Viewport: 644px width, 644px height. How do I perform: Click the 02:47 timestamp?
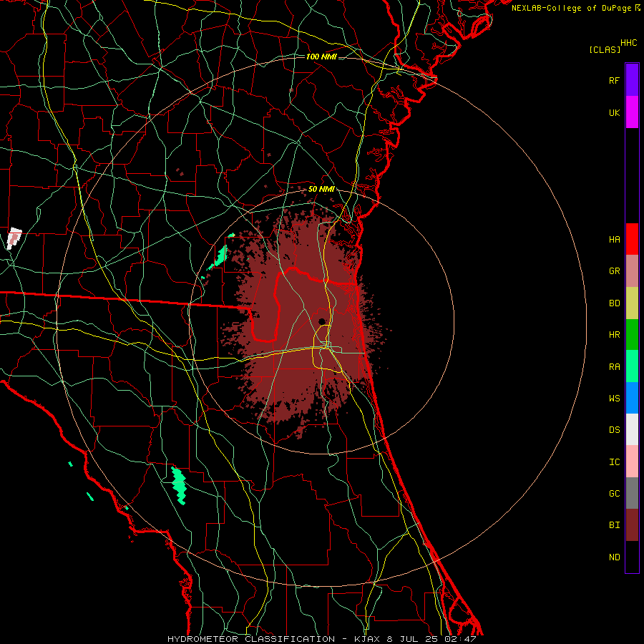pos(460,639)
